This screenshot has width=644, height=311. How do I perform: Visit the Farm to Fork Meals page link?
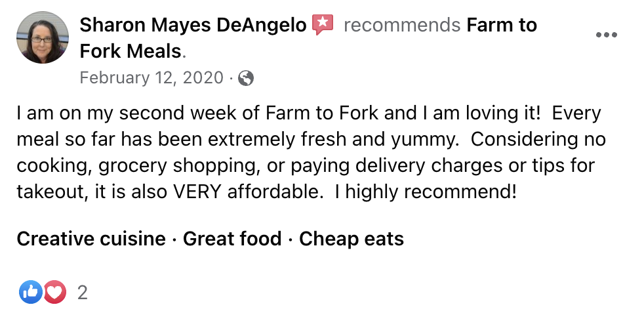pyautogui.click(x=308, y=38)
